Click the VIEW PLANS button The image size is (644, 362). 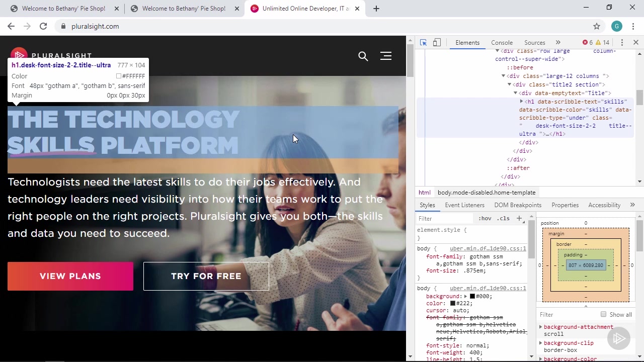point(70,276)
